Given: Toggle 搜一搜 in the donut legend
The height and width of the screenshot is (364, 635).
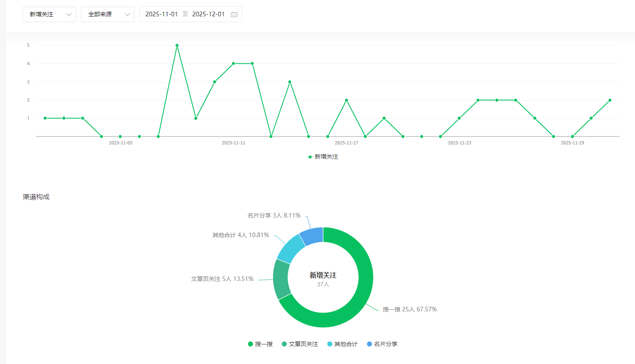Looking at the screenshot, I should click(260, 344).
